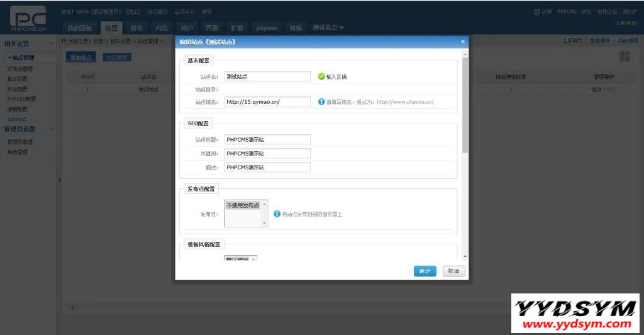Click the 站点域名 input field
644x335 pixels.
point(267,101)
